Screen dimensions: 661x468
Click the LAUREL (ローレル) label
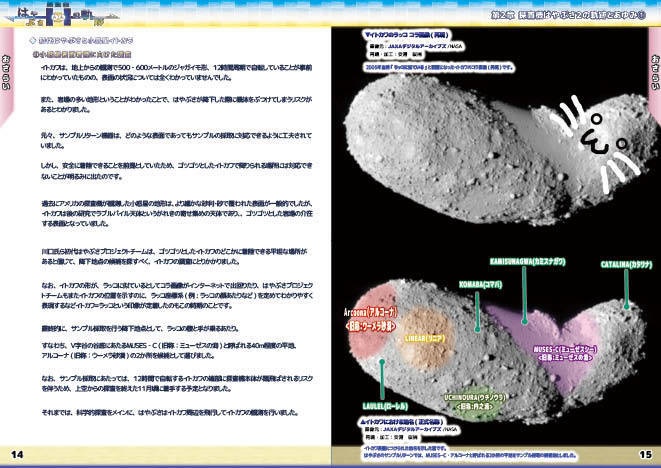[x=385, y=406]
